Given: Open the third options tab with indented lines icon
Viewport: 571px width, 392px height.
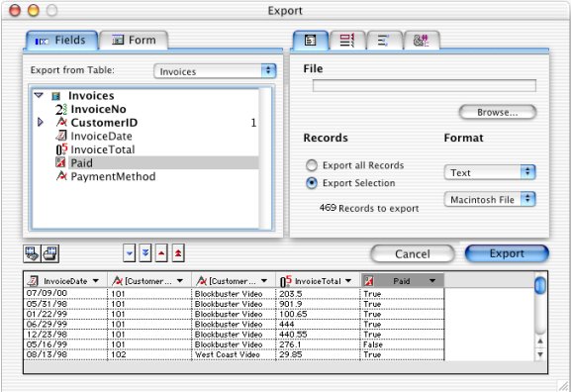Looking at the screenshot, I should [x=384, y=40].
